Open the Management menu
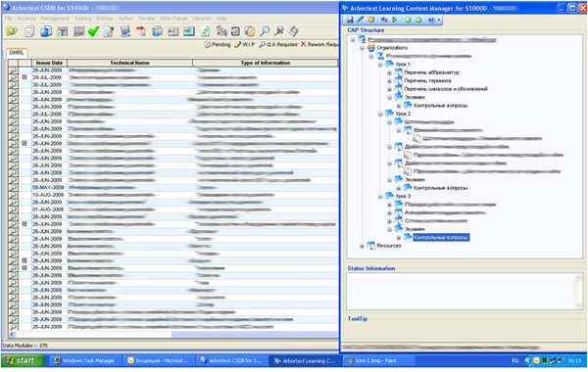The image size is (588, 372). click(x=55, y=19)
